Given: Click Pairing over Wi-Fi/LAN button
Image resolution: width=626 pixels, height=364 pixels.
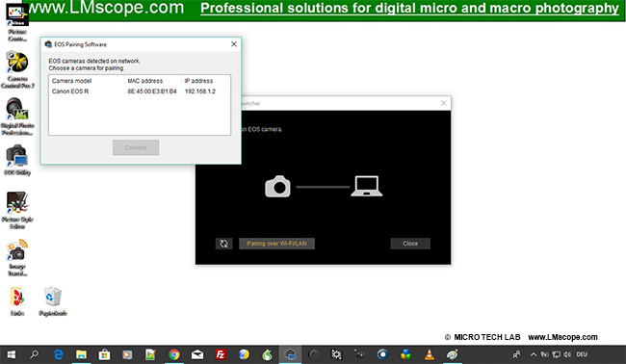Looking at the screenshot, I should (x=276, y=244).
